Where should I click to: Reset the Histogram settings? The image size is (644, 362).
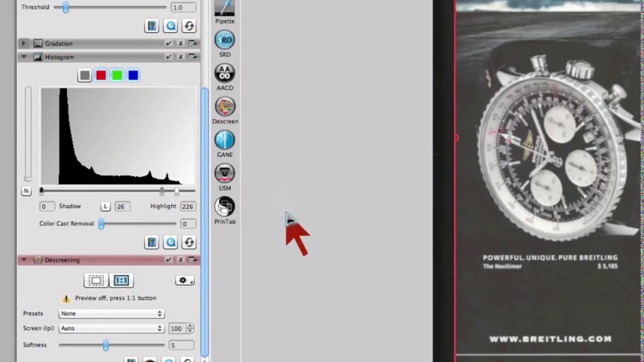click(x=189, y=242)
